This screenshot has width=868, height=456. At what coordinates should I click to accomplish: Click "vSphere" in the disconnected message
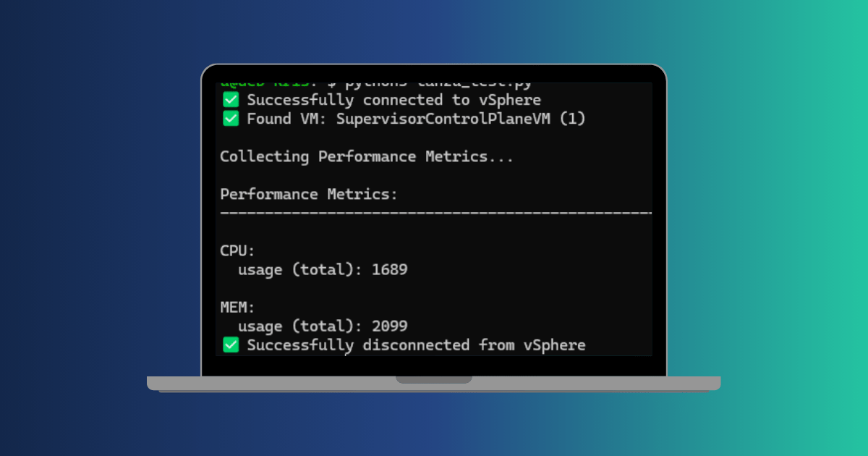pyautogui.click(x=554, y=345)
